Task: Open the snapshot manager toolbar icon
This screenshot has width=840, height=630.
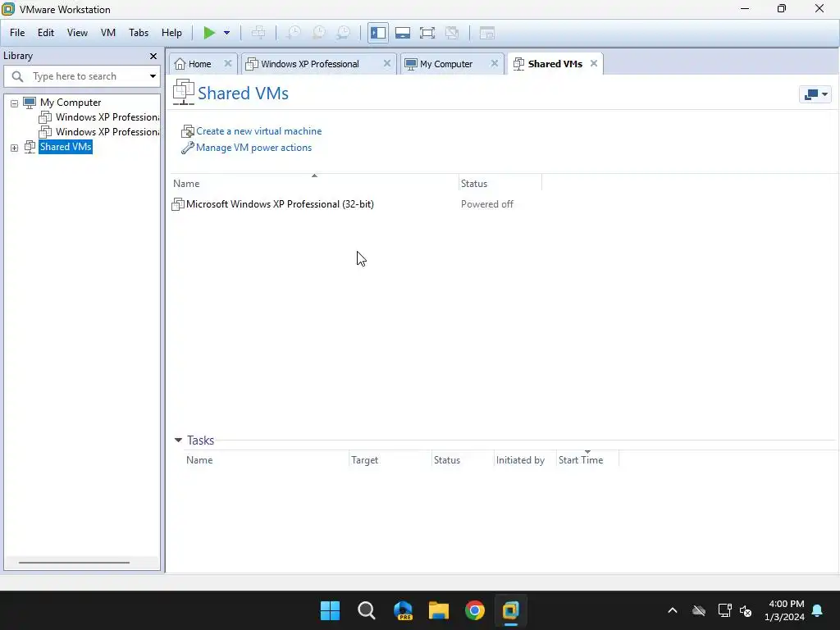Action: 344,33
